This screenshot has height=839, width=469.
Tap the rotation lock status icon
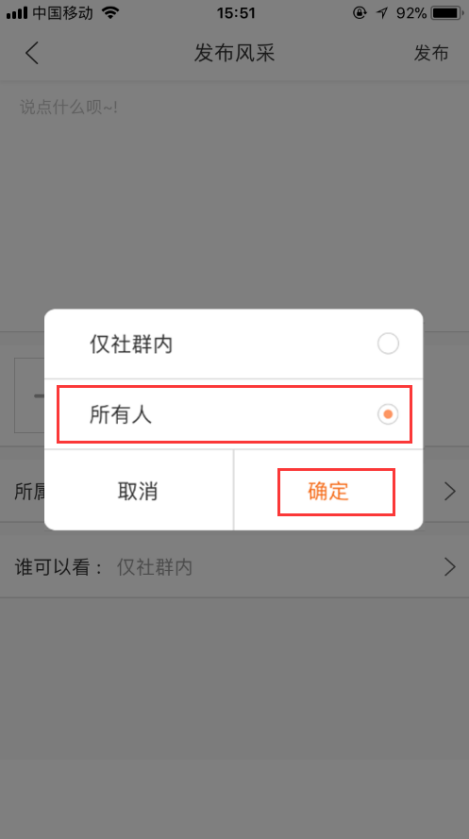coord(359,13)
